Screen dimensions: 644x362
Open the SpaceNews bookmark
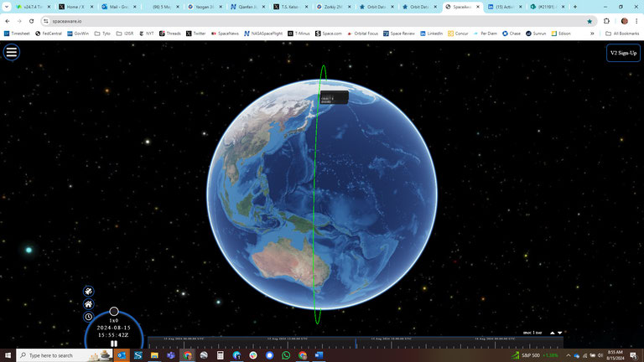[x=225, y=34]
